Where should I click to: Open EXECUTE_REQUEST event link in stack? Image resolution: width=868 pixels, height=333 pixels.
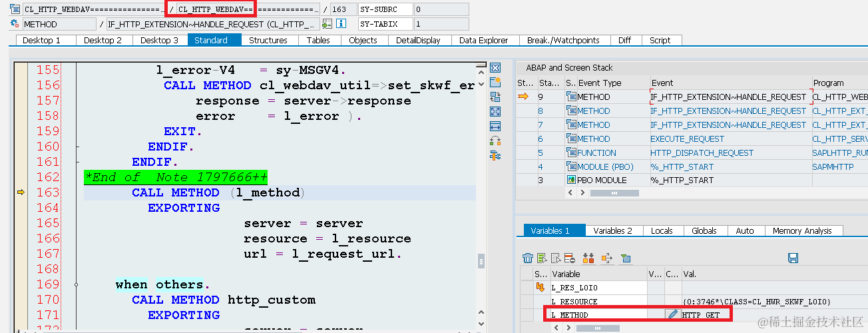click(x=687, y=139)
